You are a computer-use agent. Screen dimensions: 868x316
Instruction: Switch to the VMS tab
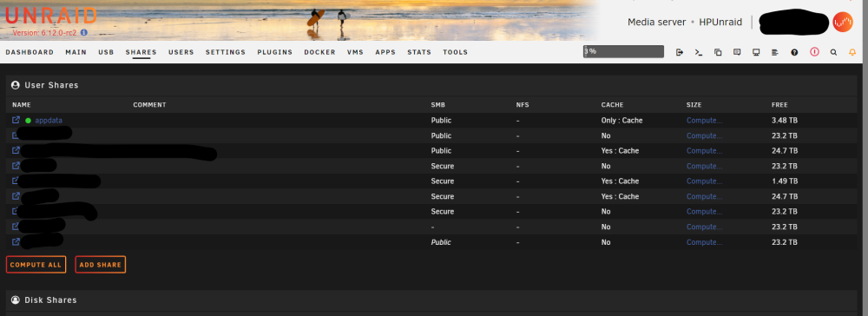point(355,52)
